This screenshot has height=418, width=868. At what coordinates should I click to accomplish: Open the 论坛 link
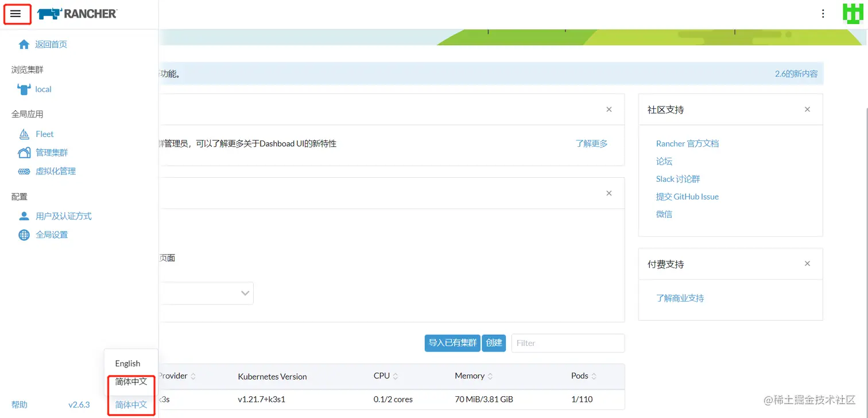click(x=664, y=161)
